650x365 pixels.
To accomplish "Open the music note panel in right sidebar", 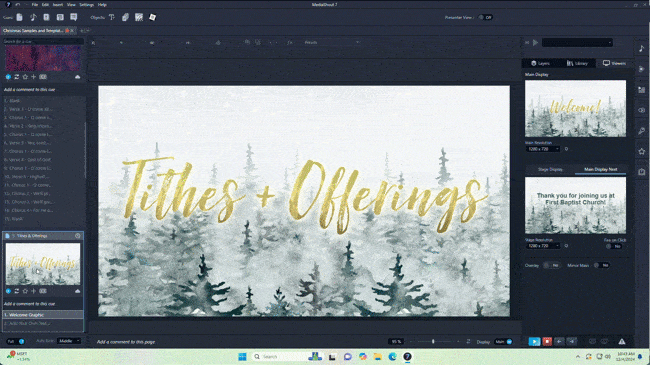I will [641, 49].
